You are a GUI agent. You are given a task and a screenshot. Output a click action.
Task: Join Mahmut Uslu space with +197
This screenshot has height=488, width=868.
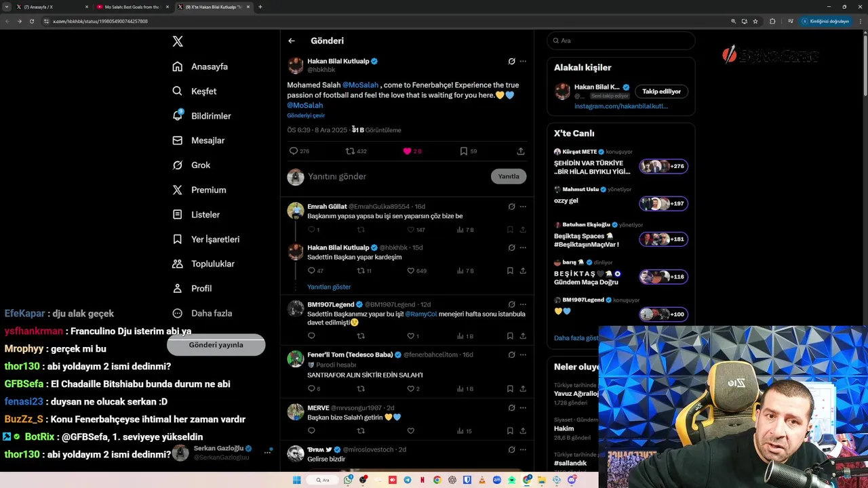tap(663, 203)
